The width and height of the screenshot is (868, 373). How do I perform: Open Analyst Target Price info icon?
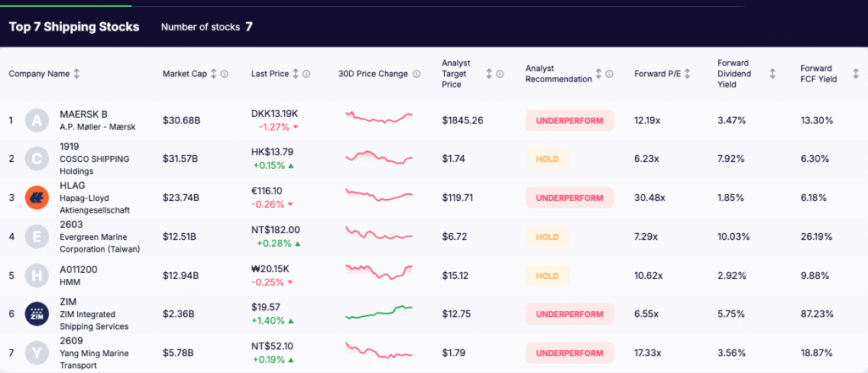499,74
